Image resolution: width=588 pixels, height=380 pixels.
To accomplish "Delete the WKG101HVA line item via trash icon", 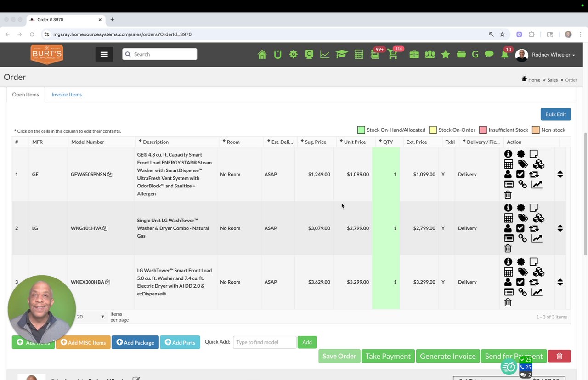I will (x=508, y=248).
